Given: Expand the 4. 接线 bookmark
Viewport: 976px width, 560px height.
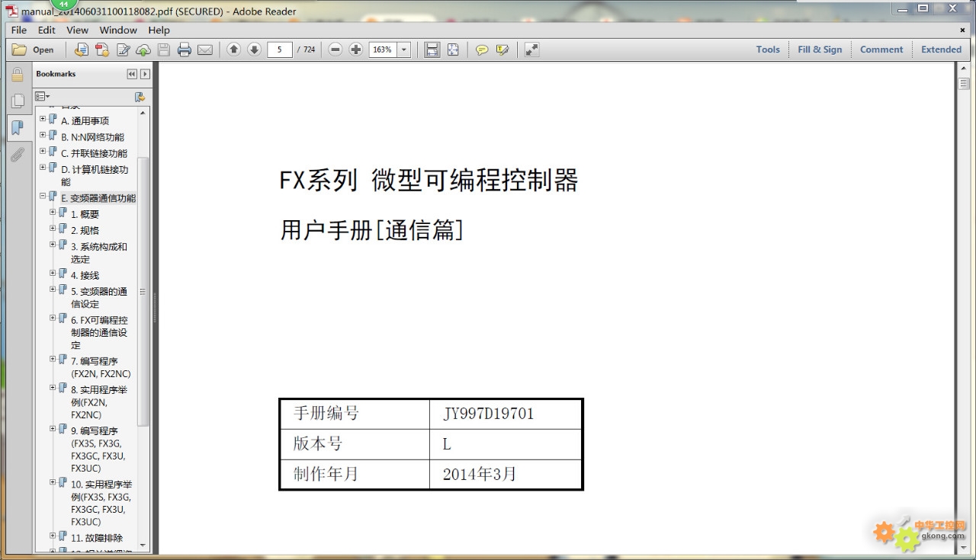Looking at the screenshot, I should point(53,273).
